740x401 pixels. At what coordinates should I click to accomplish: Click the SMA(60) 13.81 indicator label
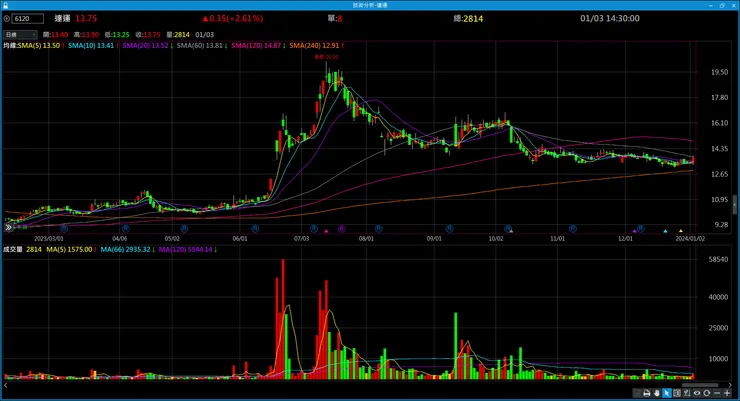(202, 45)
